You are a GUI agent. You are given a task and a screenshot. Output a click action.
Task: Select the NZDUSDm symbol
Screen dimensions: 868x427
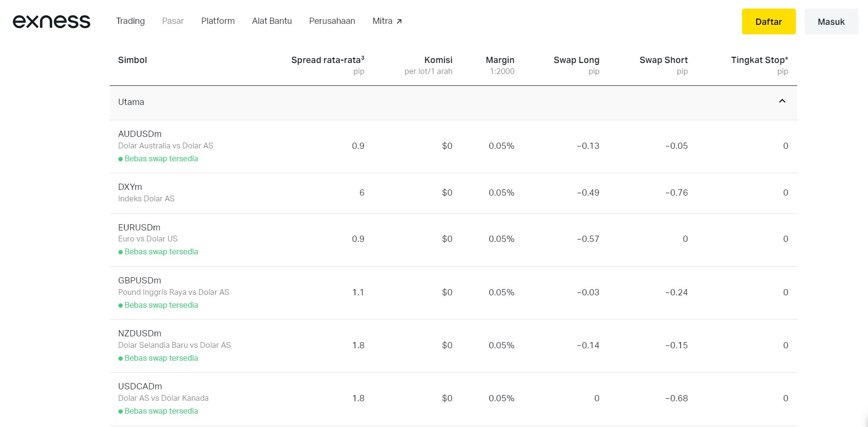(x=139, y=333)
